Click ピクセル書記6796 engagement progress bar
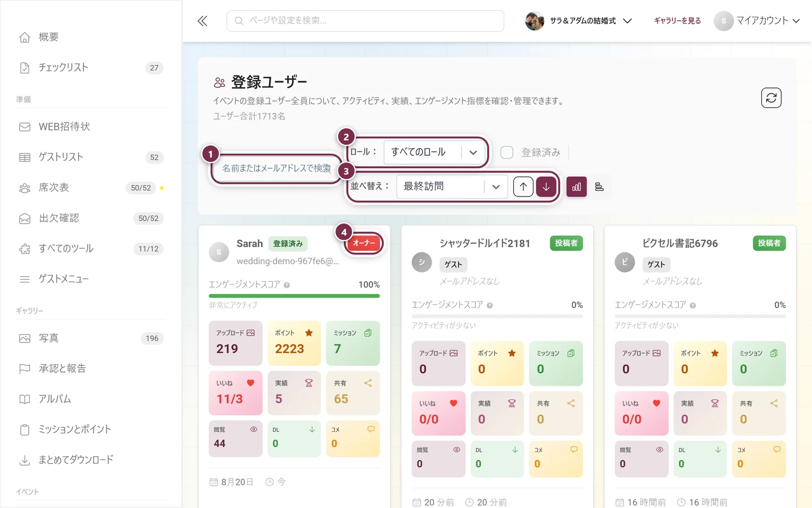Viewport: 812px width, 508px height. [x=700, y=316]
